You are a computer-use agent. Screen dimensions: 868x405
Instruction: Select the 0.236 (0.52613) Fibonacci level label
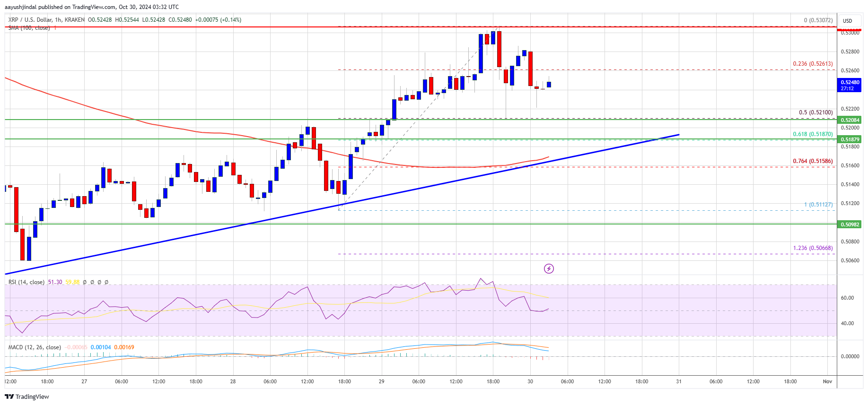[x=813, y=64]
